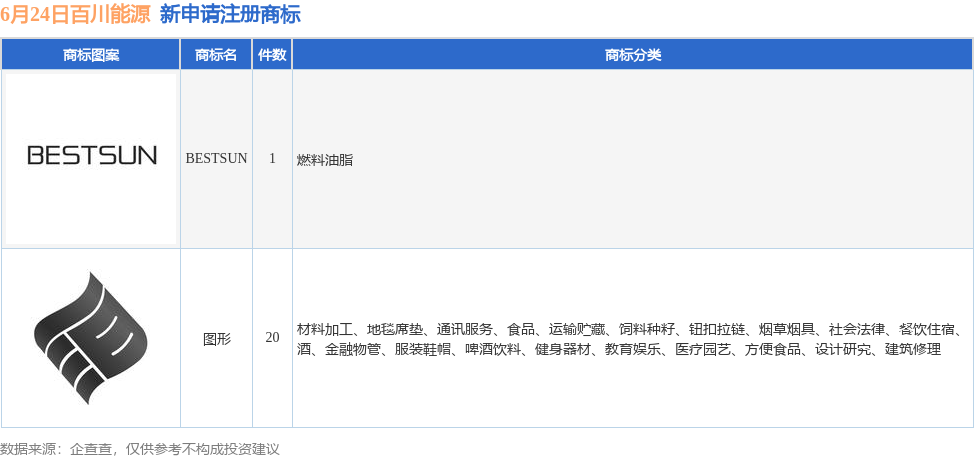Select the BESTSUN trademark name cell
974x458 pixels.
point(216,158)
